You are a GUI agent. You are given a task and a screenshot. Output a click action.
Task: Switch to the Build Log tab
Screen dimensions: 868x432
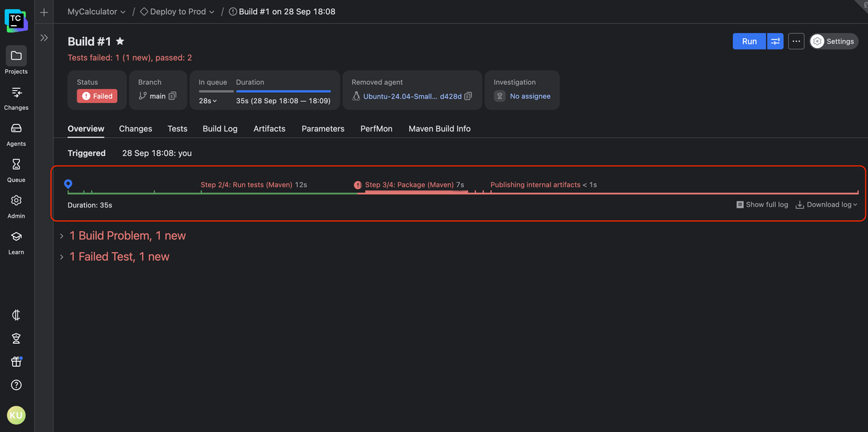coord(220,129)
